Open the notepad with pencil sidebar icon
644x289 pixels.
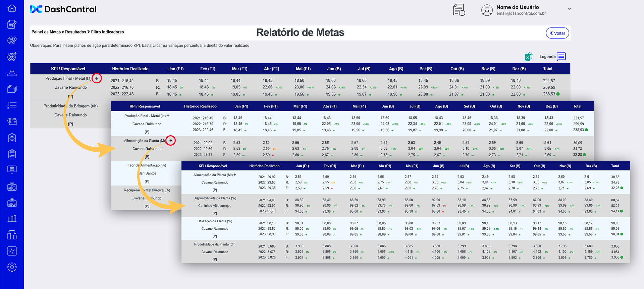[x=12, y=24]
